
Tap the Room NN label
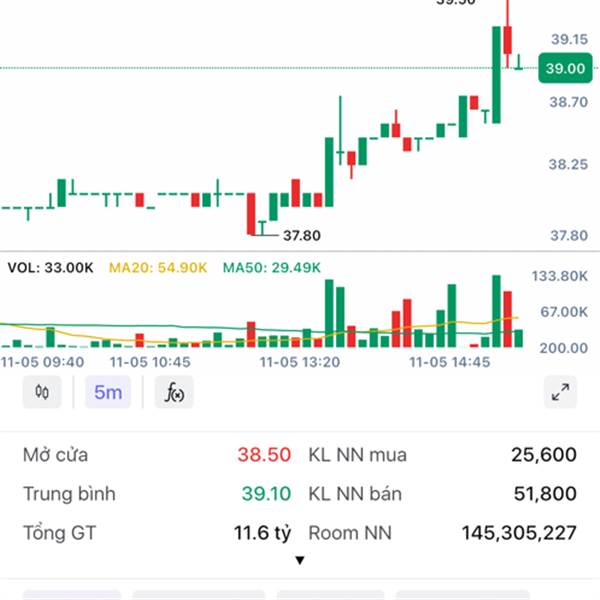pos(350,533)
